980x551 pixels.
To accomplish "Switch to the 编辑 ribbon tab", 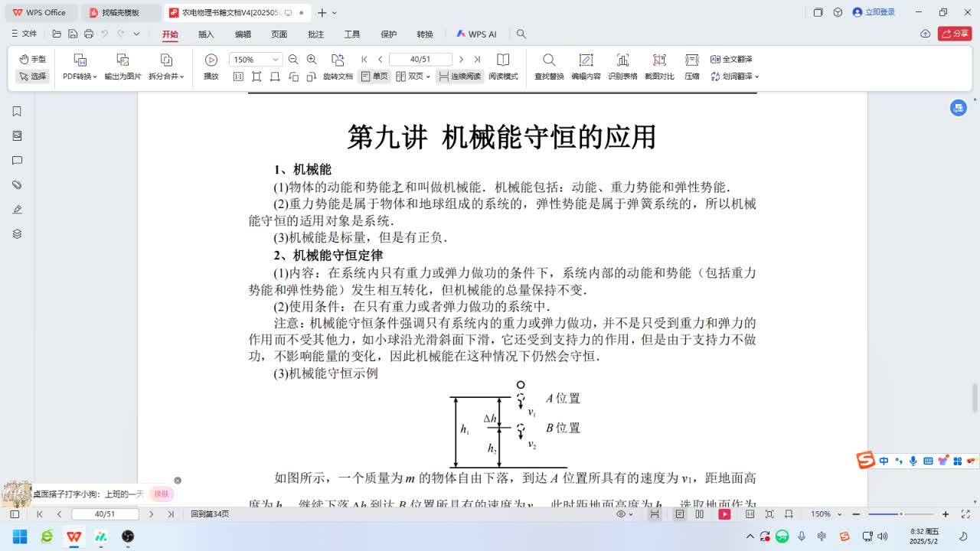I will pos(243,34).
